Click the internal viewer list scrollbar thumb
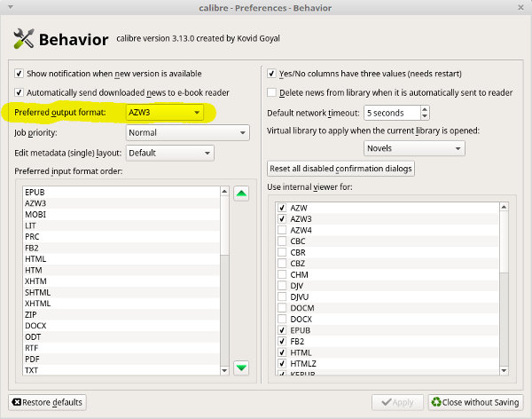This screenshot has width=532, height=419. pos(505,241)
